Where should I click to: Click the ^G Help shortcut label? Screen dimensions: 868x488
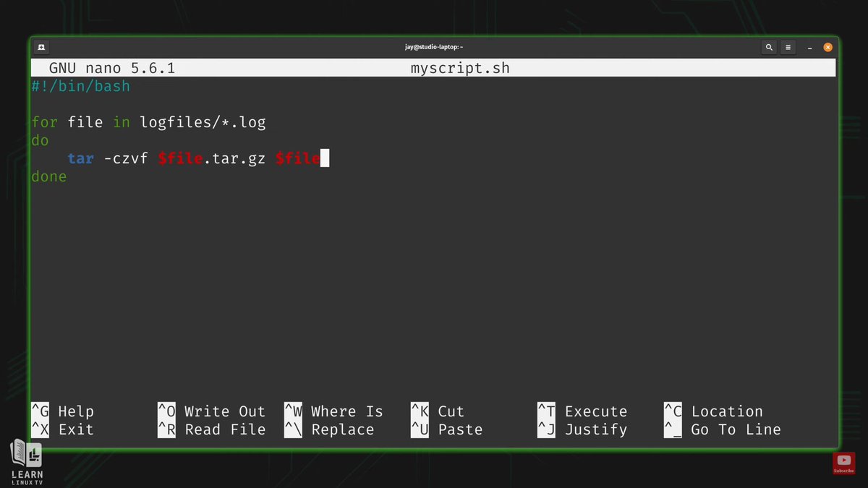pos(62,411)
